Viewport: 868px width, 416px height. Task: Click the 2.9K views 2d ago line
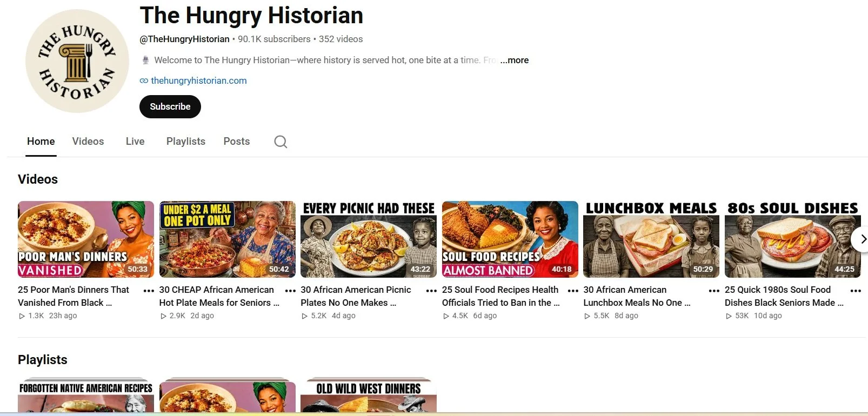pyautogui.click(x=187, y=316)
